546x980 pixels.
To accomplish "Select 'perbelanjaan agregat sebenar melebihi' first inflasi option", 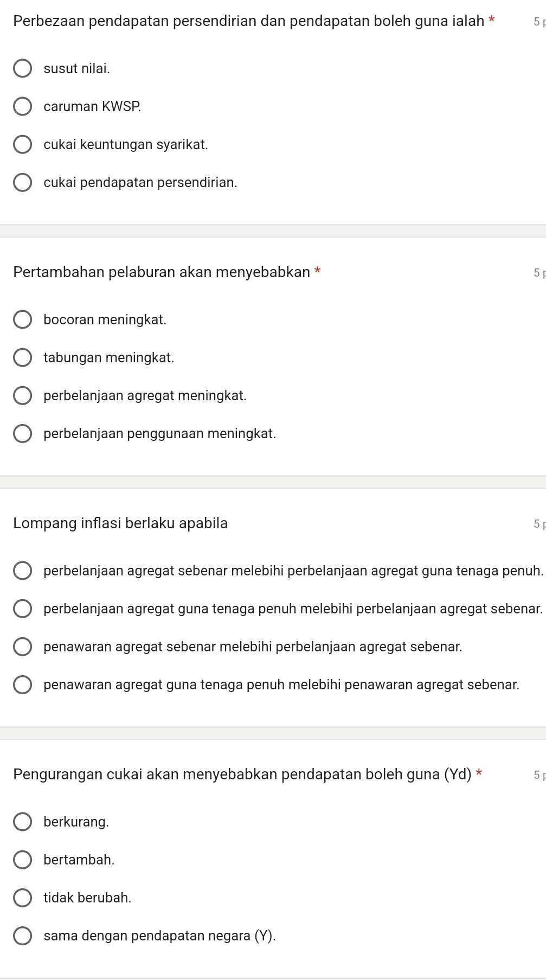I will click(x=22, y=571).
